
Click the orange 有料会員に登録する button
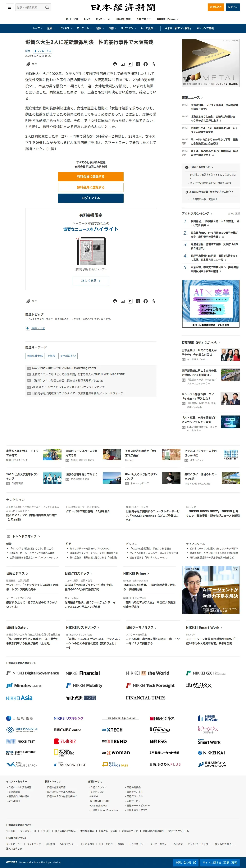click(x=91, y=177)
